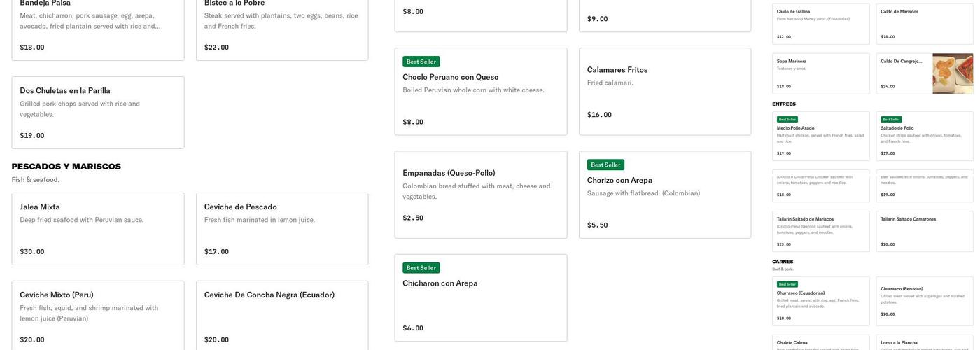
Task: Select the Jalea Mixta menu card
Action: click(x=98, y=228)
